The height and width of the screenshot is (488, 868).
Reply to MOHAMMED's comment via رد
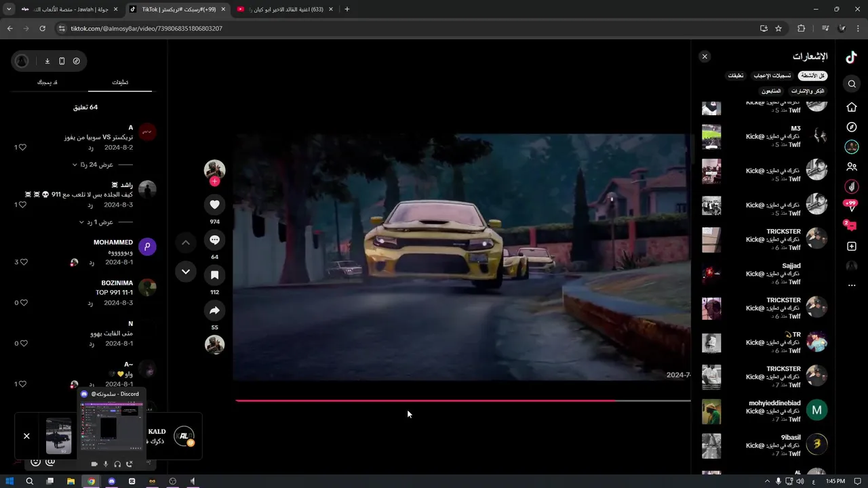pyautogui.click(x=90, y=262)
